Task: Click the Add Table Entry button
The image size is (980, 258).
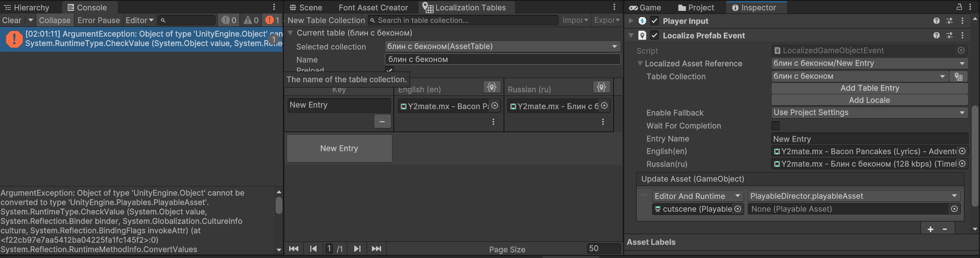Action: (869, 88)
